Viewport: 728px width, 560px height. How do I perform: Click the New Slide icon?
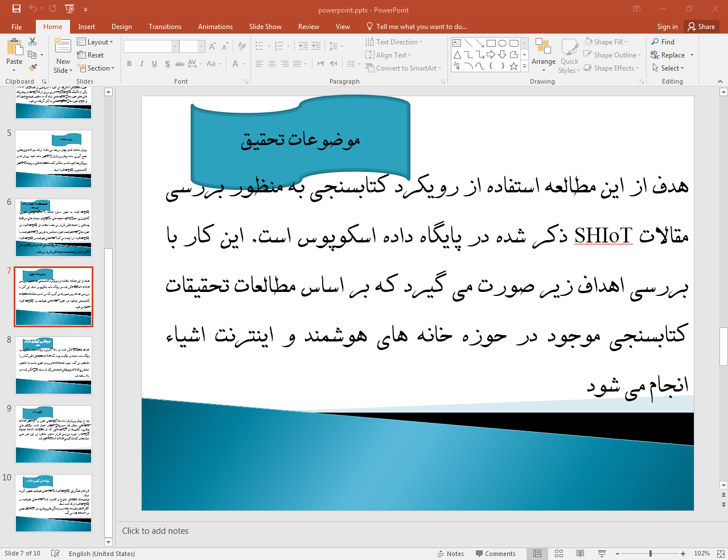(x=63, y=47)
